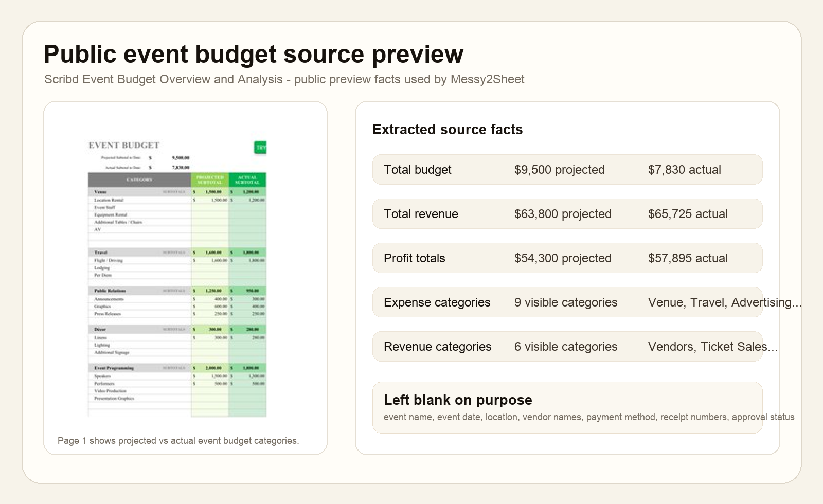Select the 'Profit totals' label
This screenshot has height=504, width=823.
coord(415,258)
